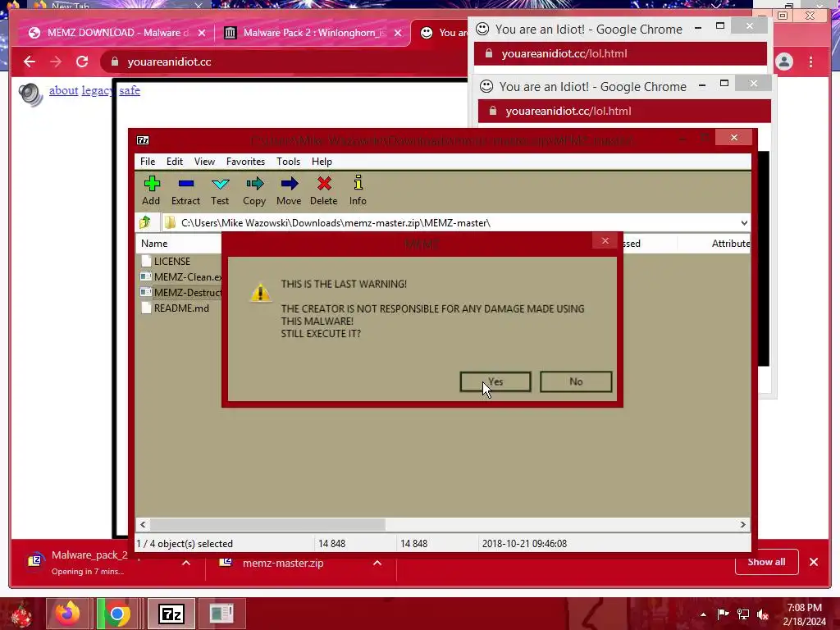
Task: Open the File menu in 7-Zip
Action: click(148, 162)
